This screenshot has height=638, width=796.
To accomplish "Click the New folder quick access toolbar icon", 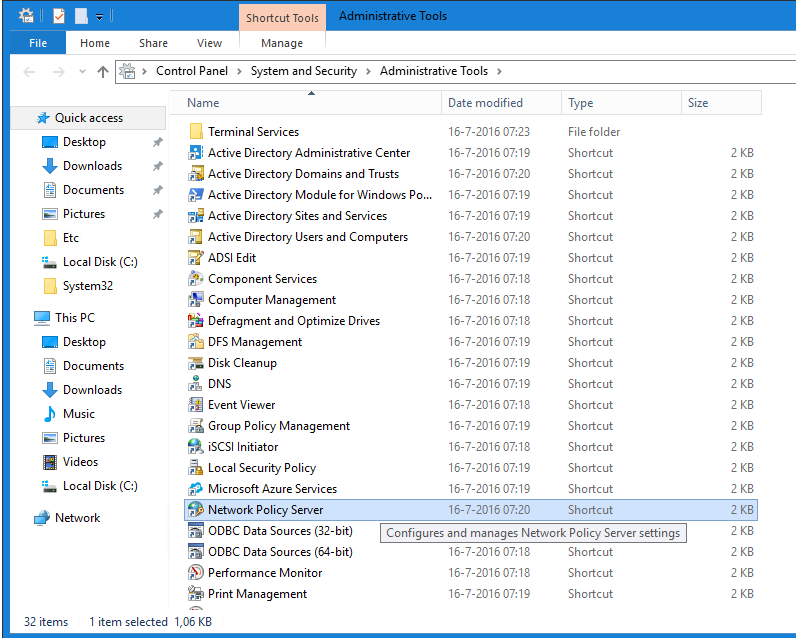I will click(x=81, y=16).
